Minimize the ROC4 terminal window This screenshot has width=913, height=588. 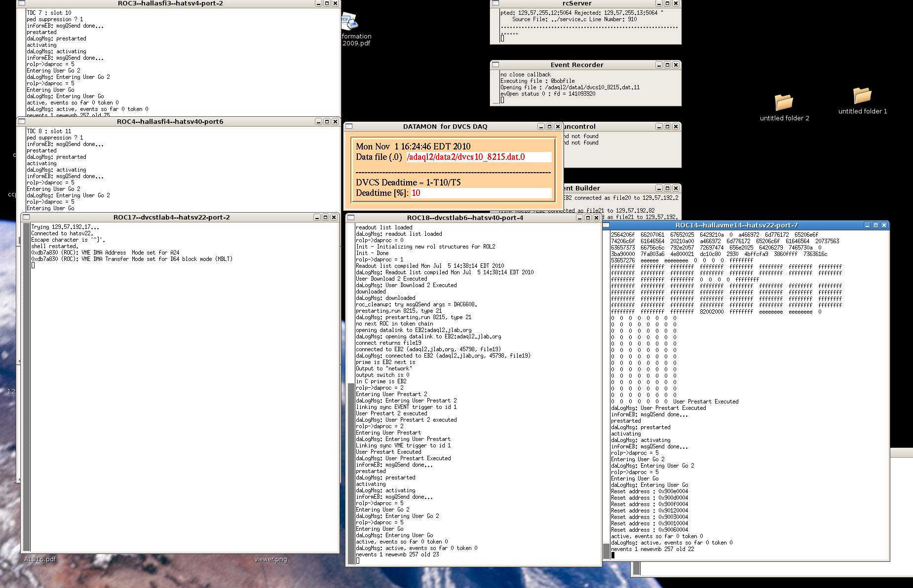[318, 121]
